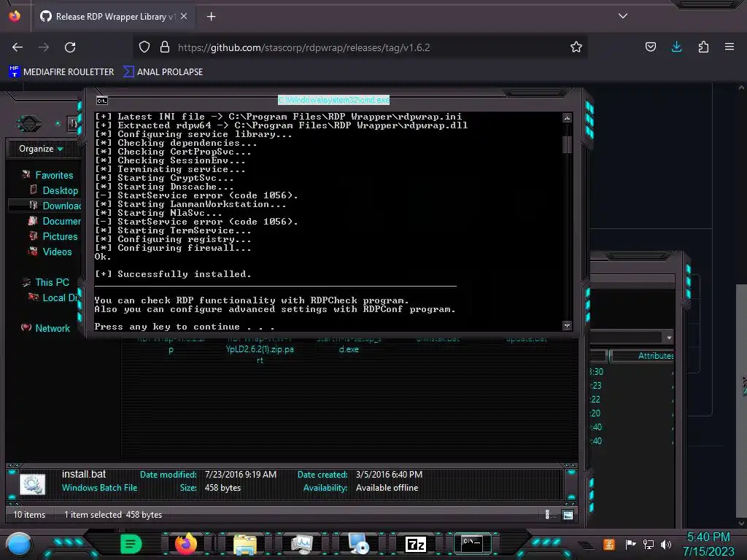747x560 pixels.
Task: Open the second bookmark in bookmarks toolbar
Action: (x=163, y=72)
